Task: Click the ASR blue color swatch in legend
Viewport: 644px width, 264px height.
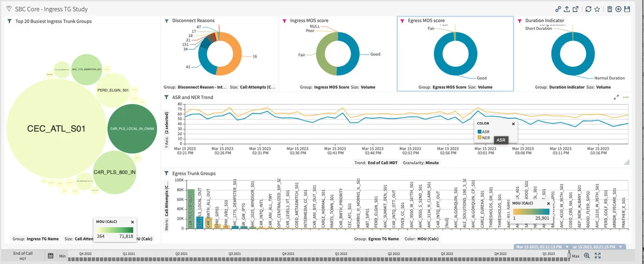Action: (x=479, y=132)
